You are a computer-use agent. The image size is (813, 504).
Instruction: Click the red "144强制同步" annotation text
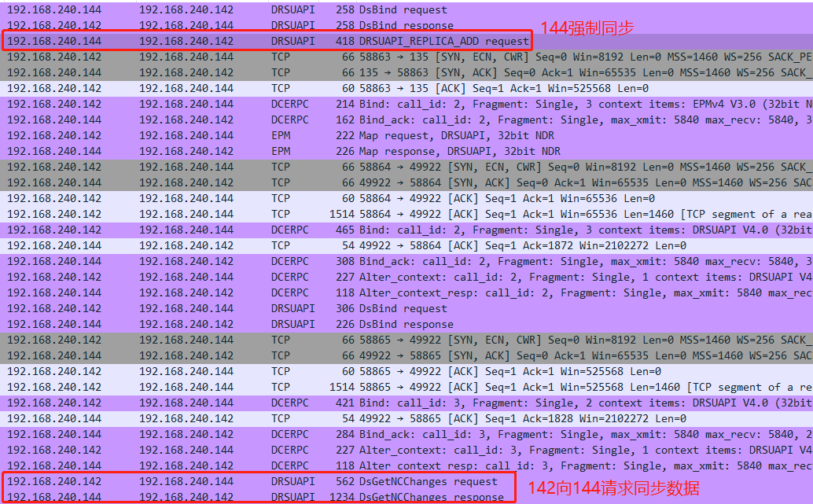[587, 28]
